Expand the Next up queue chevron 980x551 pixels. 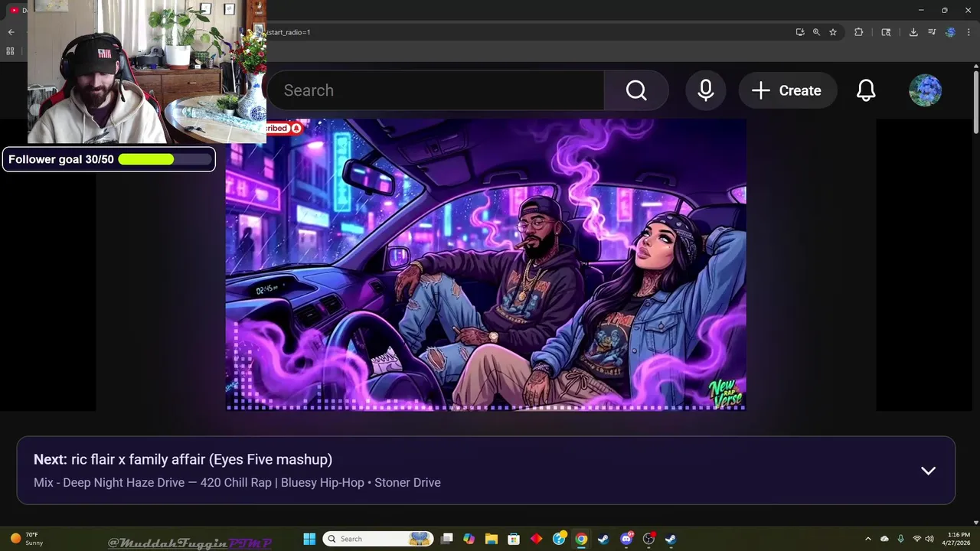tap(928, 471)
